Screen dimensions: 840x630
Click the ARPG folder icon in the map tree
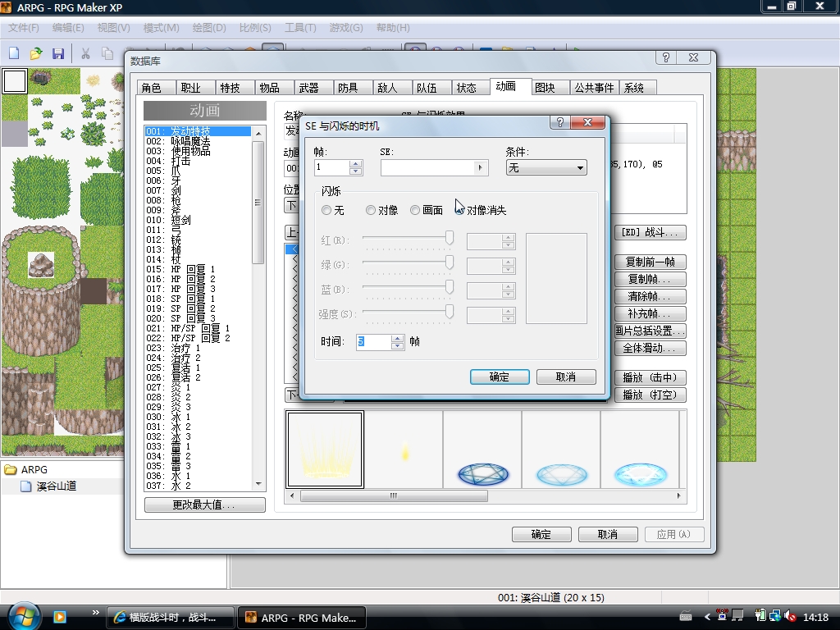point(11,470)
